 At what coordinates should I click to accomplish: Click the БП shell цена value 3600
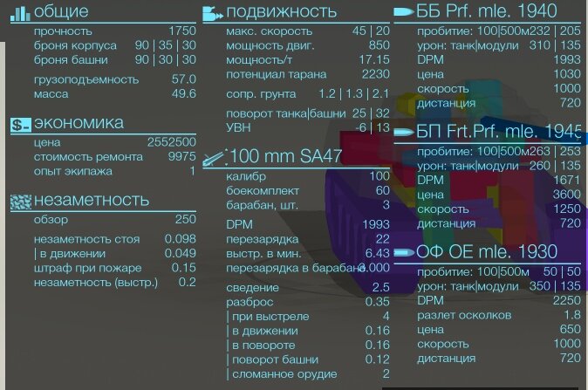(x=567, y=195)
